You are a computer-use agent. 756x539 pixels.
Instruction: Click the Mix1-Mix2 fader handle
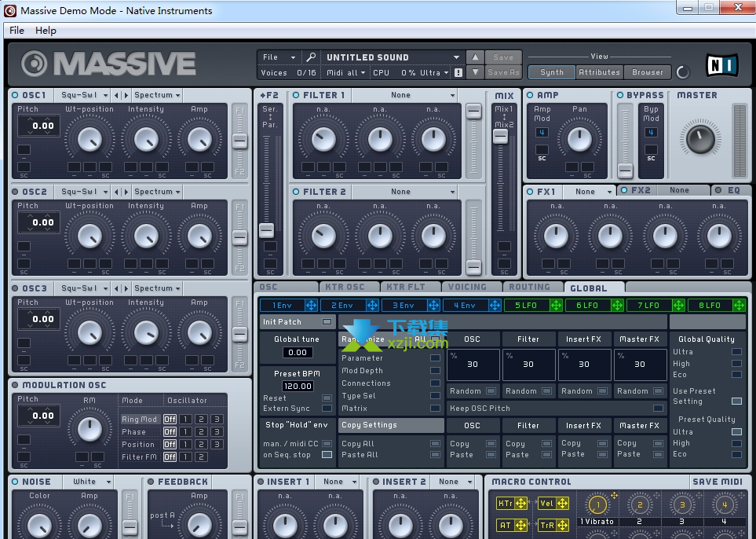point(500,137)
